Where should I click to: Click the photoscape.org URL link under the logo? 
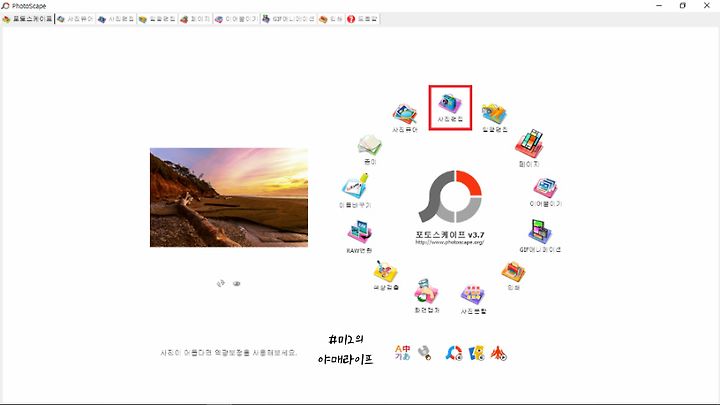pos(450,242)
